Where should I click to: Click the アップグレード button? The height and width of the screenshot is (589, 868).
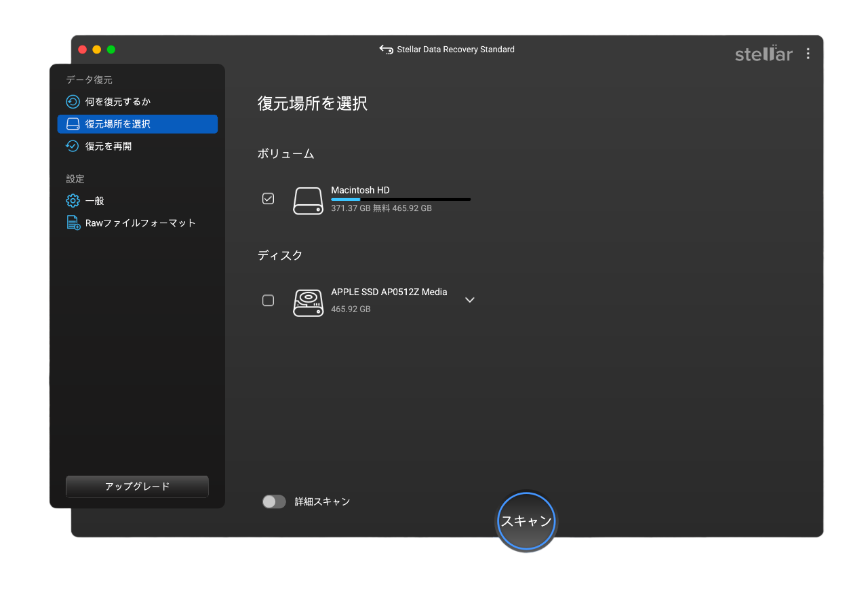click(x=137, y=487)
